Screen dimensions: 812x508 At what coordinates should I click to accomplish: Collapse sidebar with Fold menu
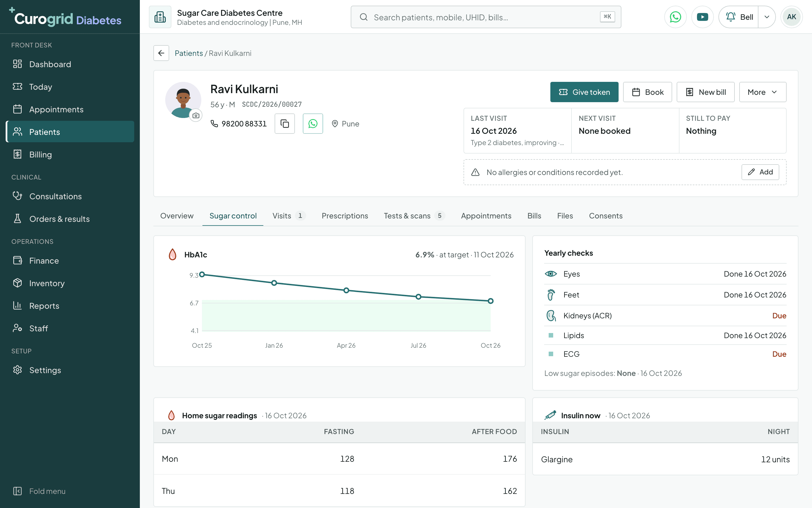(70, 491)
